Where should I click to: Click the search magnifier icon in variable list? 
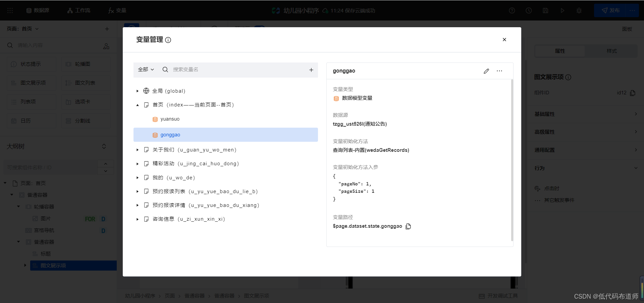tap(165, 70)
